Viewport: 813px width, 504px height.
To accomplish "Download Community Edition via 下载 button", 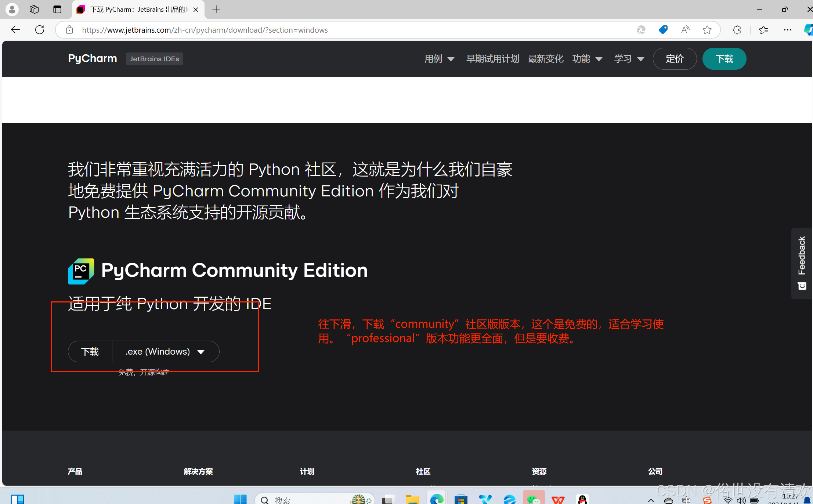I will 90,352.
